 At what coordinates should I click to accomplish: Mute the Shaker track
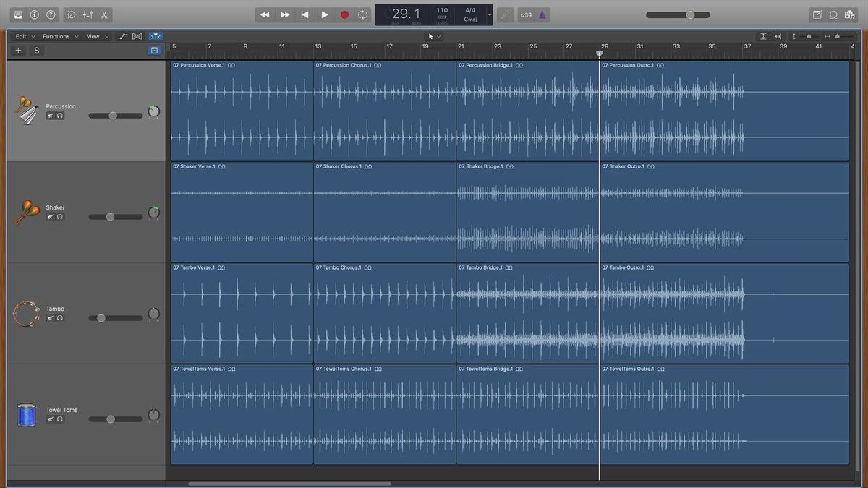(x=51, y=217)
